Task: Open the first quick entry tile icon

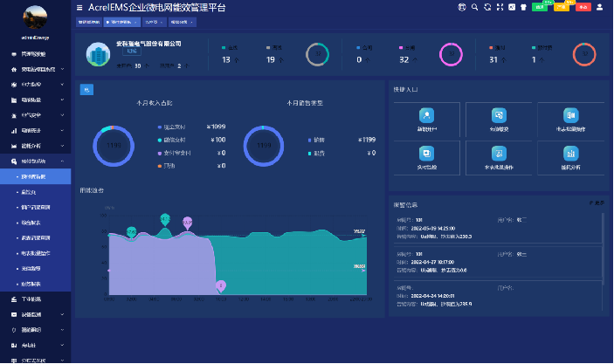Action: pos(426,114)
